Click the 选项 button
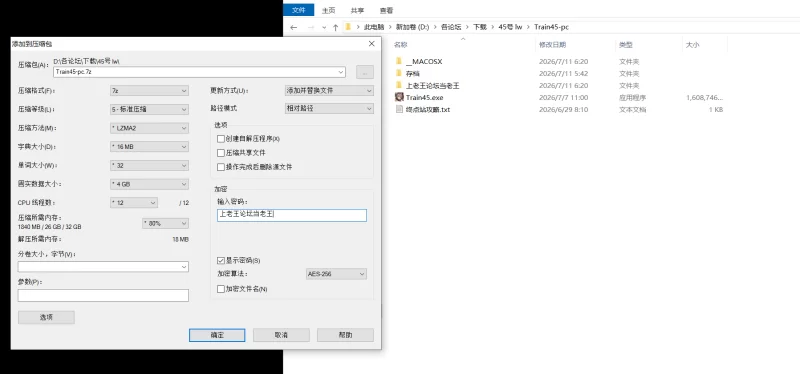Viewport: 800px width, 374px height. pyautogui.click(x=46, y=317)
